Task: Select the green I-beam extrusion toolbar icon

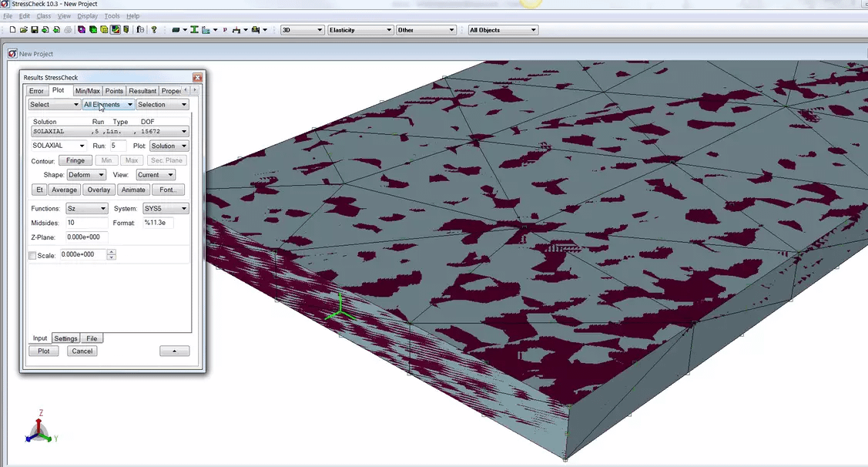Action: 193,29
